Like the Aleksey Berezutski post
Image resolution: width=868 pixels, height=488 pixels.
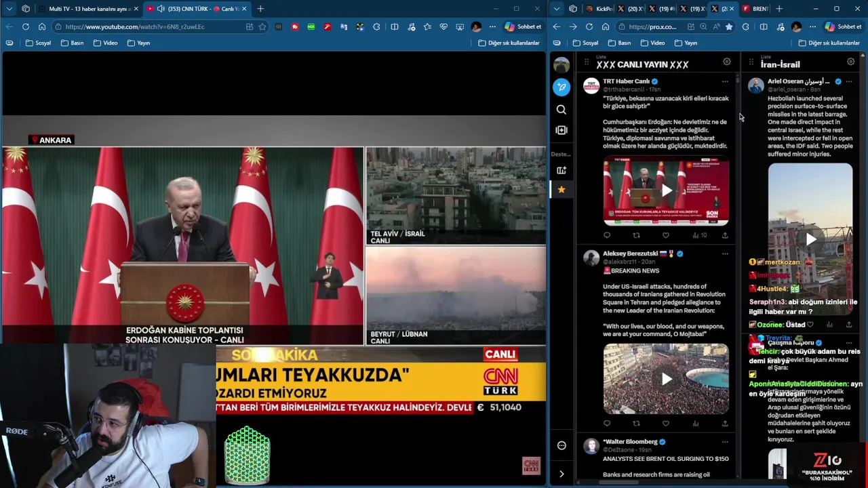[x=666, y=424]
